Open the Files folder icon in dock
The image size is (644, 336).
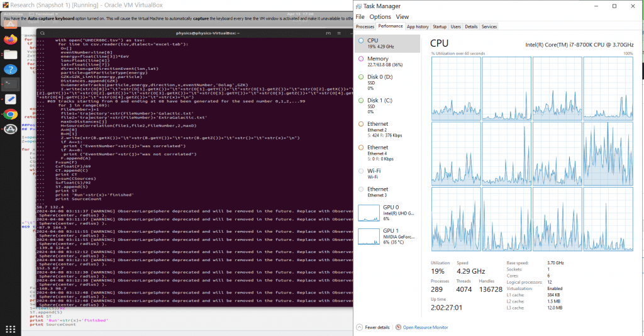pyautogui.click(x=10, y=54)
